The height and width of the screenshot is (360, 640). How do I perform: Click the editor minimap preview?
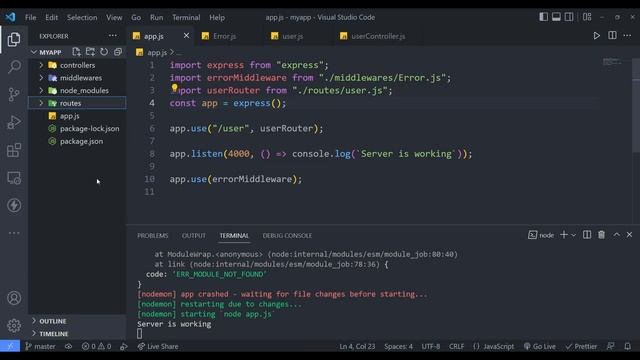coord(611,62)
